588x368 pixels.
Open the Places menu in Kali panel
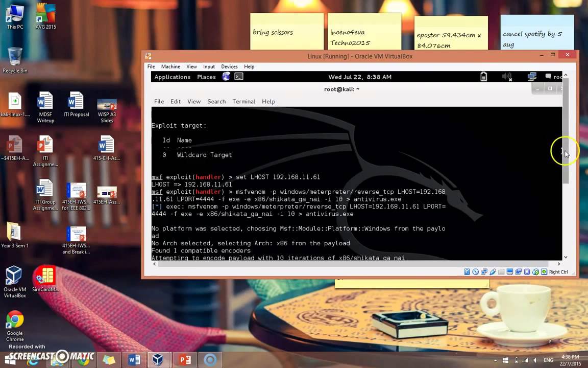(x=206, y=77)
